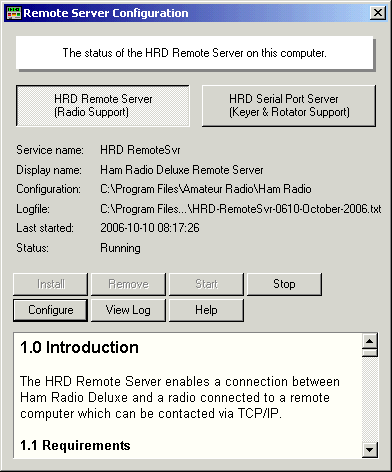Click the status description text box

[x=195, y=53]
